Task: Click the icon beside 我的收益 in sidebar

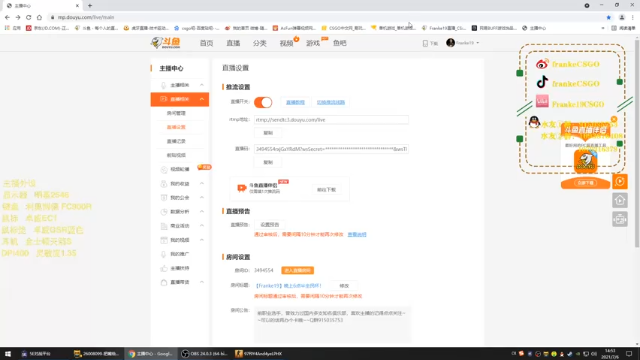Action: (164, 184)
